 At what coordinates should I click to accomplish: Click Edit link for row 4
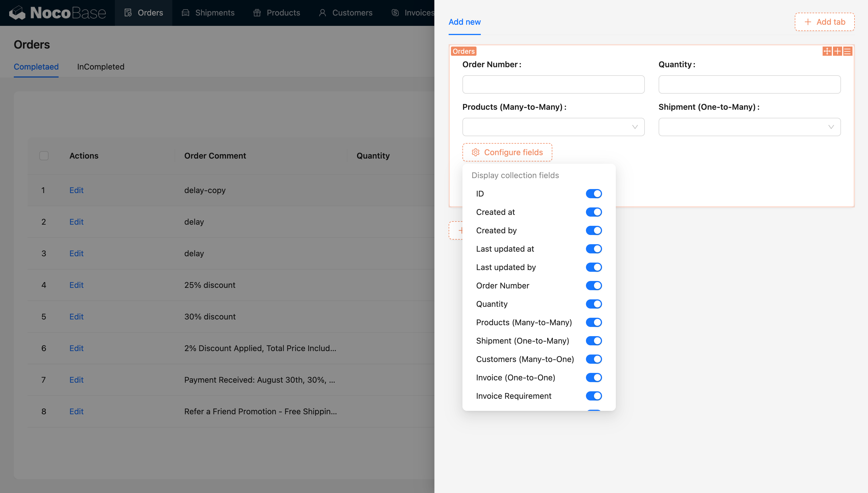tap(76, 285)
